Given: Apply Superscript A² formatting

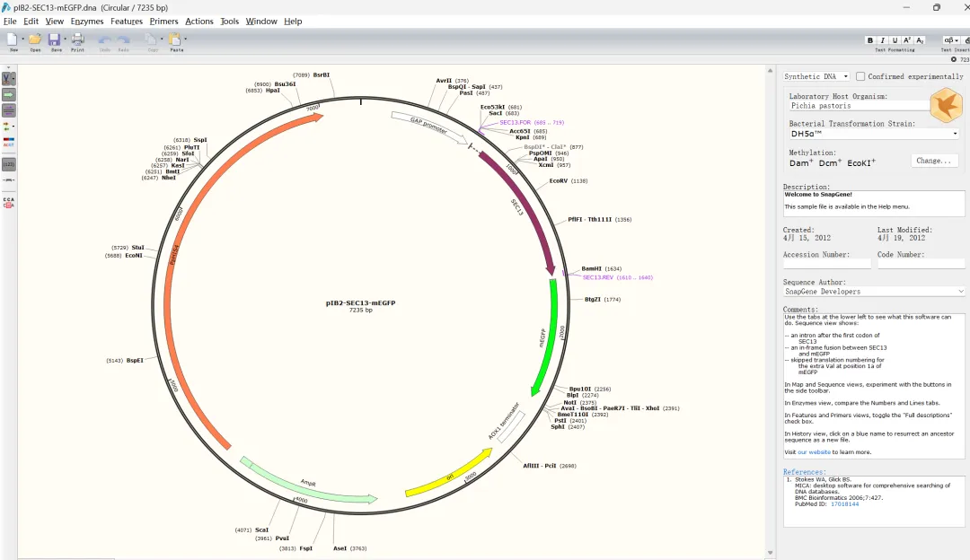Looking at the screenshot, I should (x=907, y=40).
